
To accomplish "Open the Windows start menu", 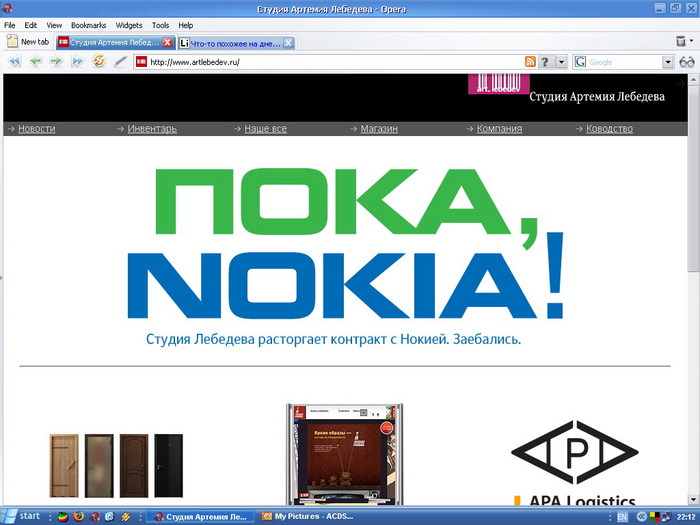I will click(22, 516).
